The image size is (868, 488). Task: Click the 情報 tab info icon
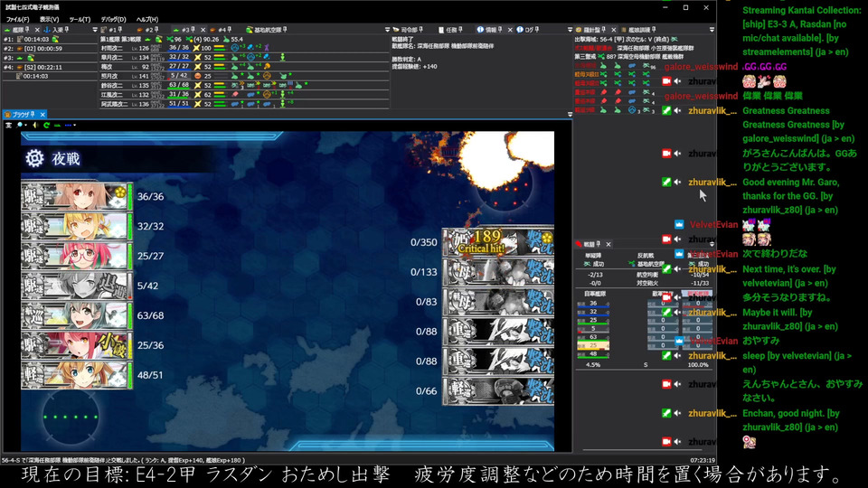click(480, 30)
